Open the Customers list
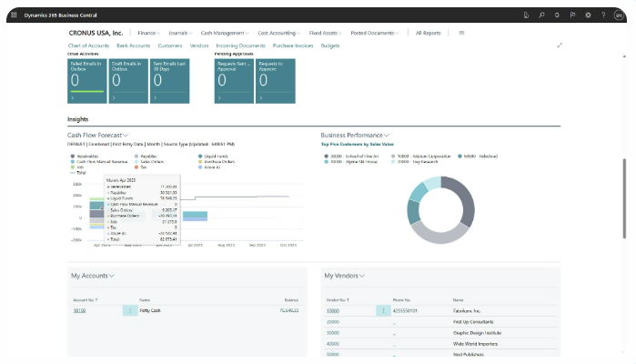The height and width of the screenshot is (364, 636). click(170, 45)
